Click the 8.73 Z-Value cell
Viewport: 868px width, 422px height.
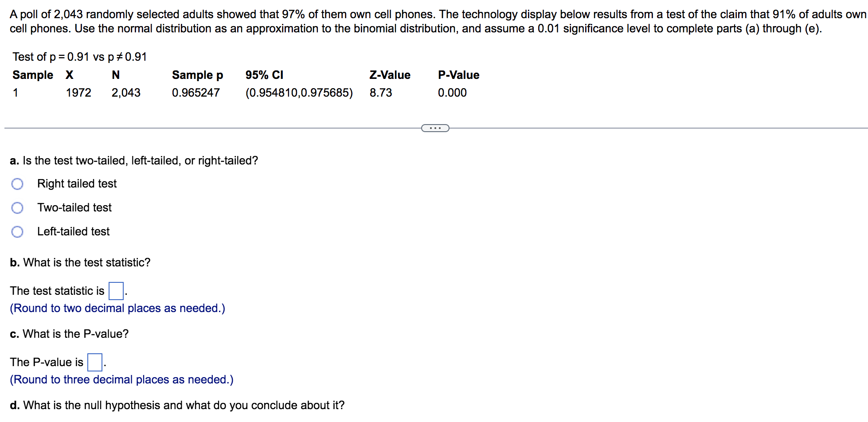point(381,93)
